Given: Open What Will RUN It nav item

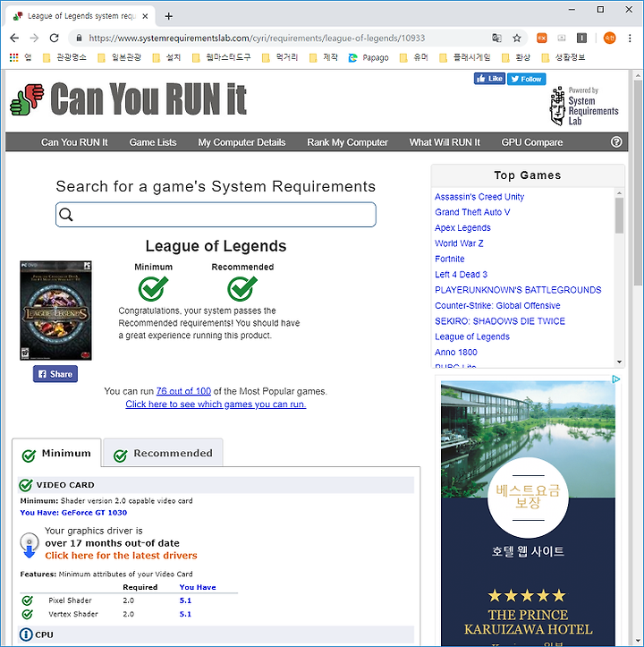Looking at the screenshot, I should point(445,142).
